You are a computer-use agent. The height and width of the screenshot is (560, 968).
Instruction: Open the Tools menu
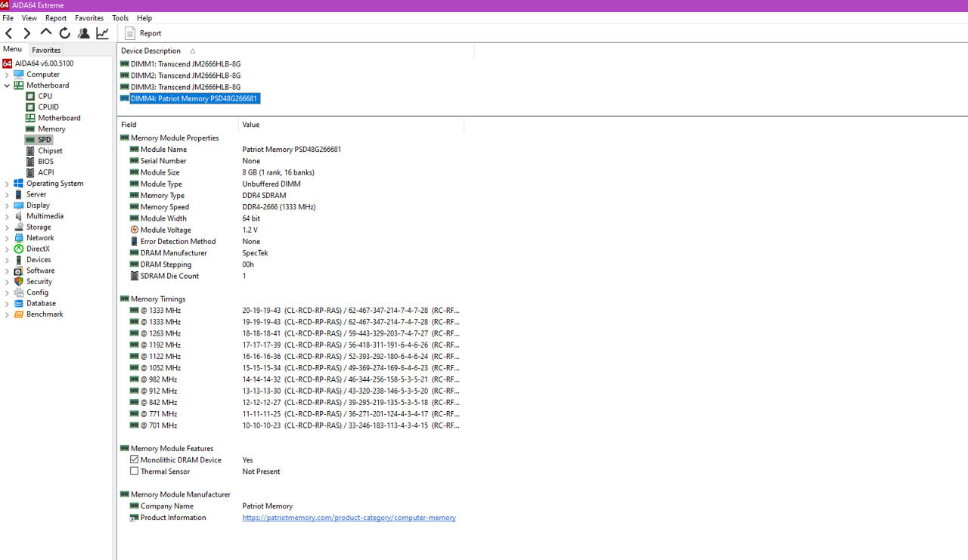120,18
